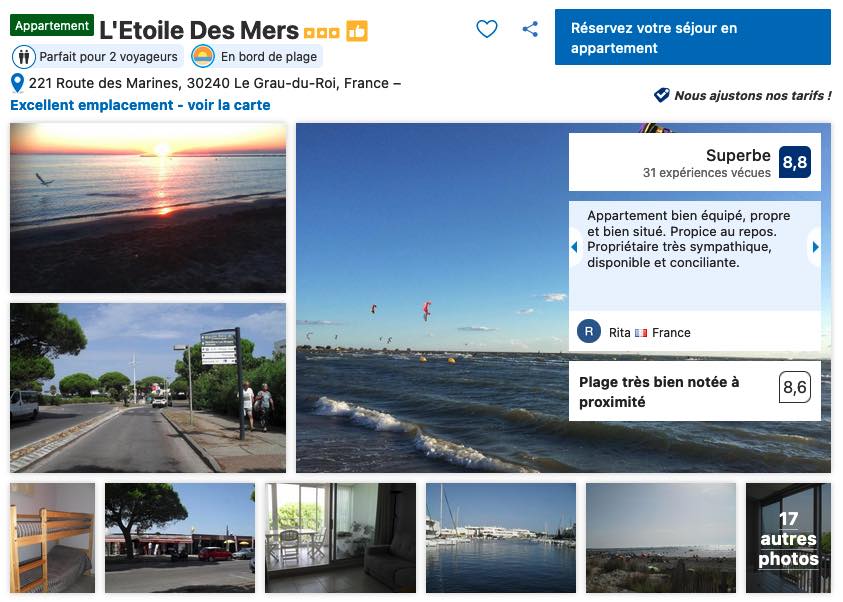The height and width of the screenshot is (602, 843).
Task: Click the two travellers icon
Action: [x=24, y=56]
